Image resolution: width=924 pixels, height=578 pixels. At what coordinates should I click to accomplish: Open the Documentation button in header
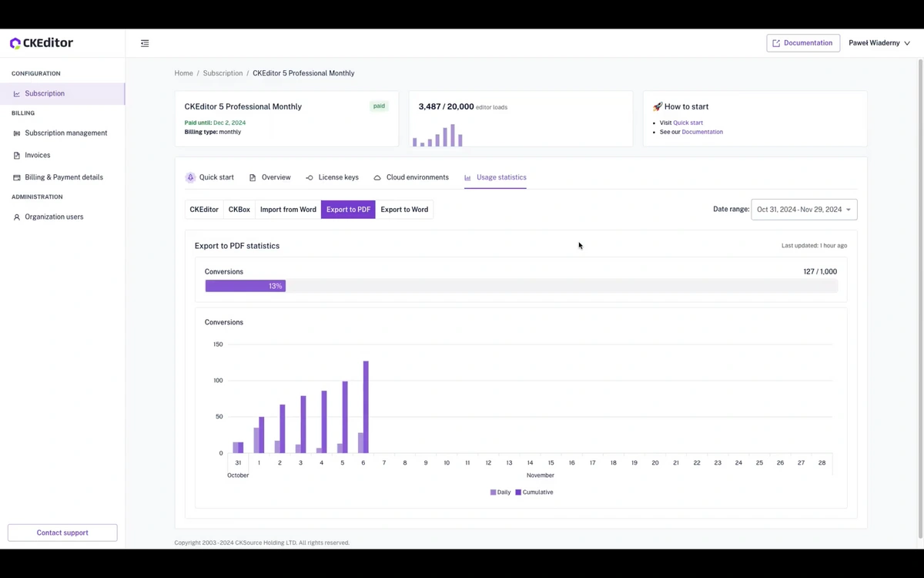(x=802, y=43)
